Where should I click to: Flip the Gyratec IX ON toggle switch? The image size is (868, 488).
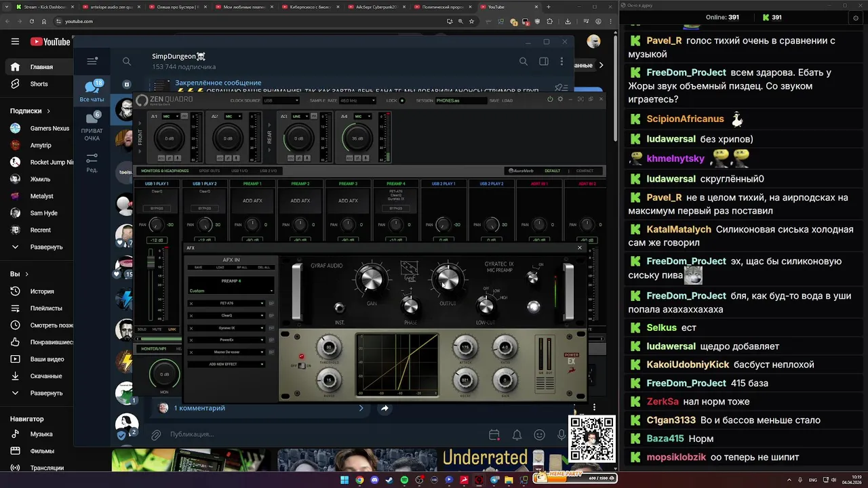click(x=532, y=278)
